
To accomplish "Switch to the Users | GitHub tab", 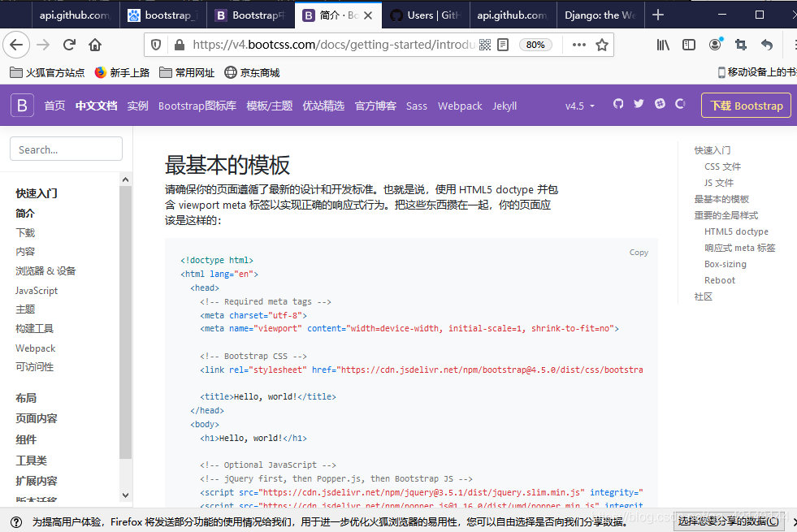I will click(426, 15).
